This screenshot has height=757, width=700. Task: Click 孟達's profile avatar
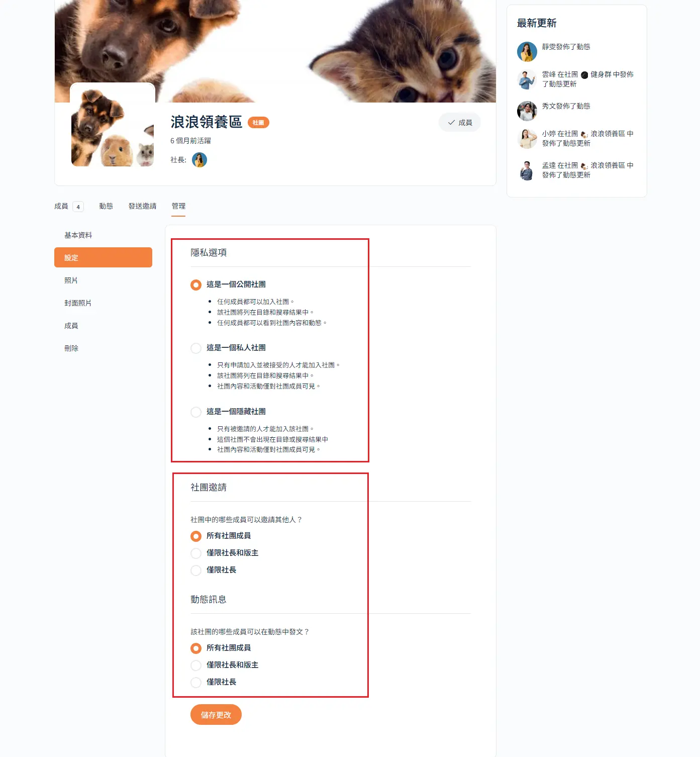click(x=527, y=170)
